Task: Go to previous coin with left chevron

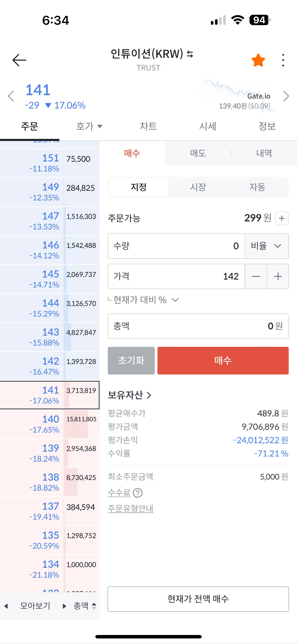Action: pos(11,96)
